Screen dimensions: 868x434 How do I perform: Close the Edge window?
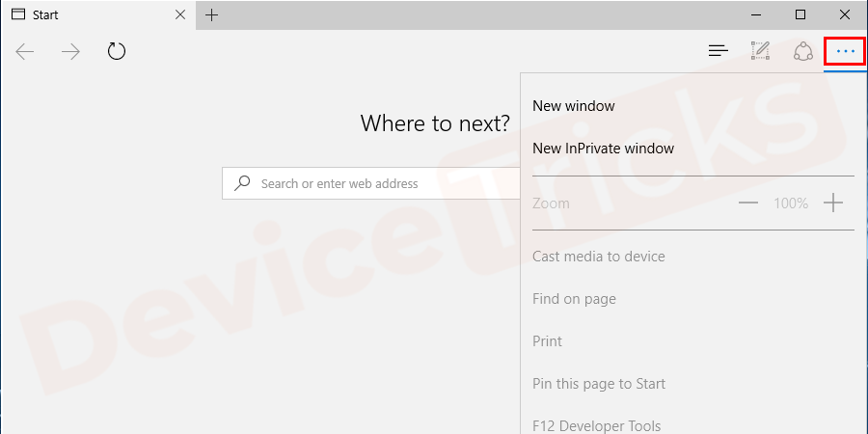[845, 14]
